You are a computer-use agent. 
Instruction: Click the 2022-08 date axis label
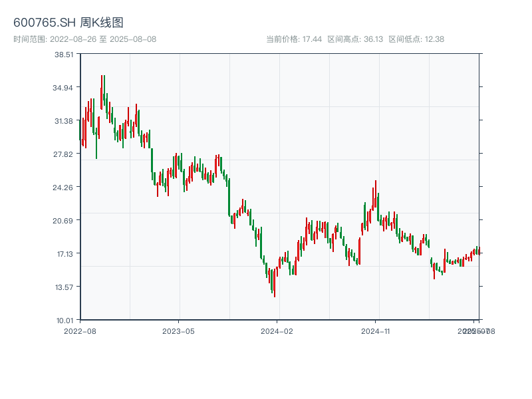(x=80, y=331)
